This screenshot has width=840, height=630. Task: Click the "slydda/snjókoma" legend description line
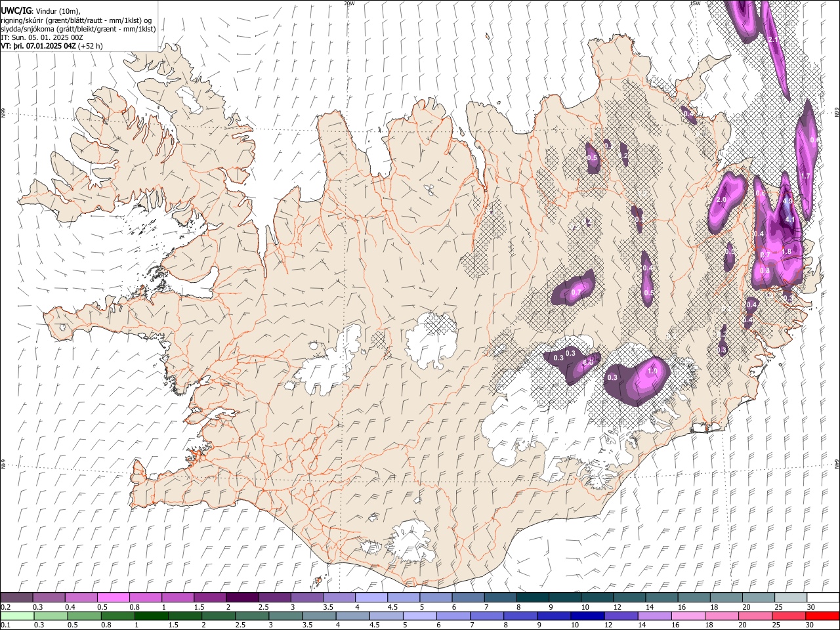pos(78,29)
